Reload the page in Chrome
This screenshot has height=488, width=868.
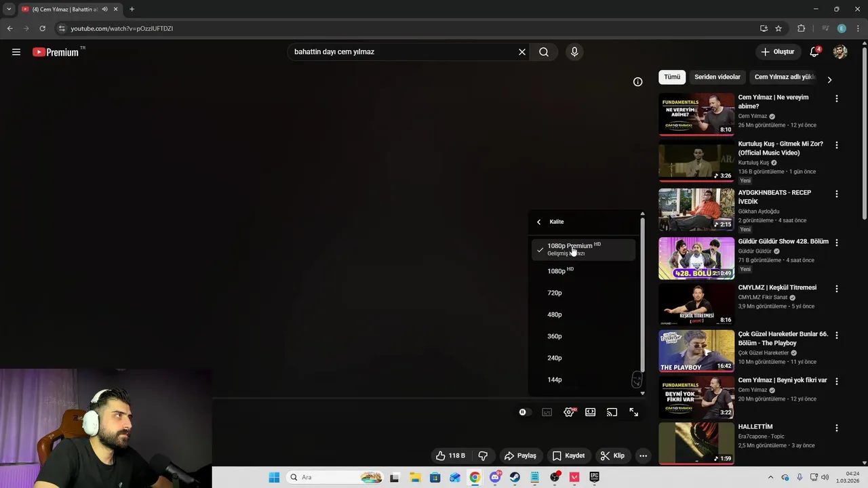pos(42,28)
